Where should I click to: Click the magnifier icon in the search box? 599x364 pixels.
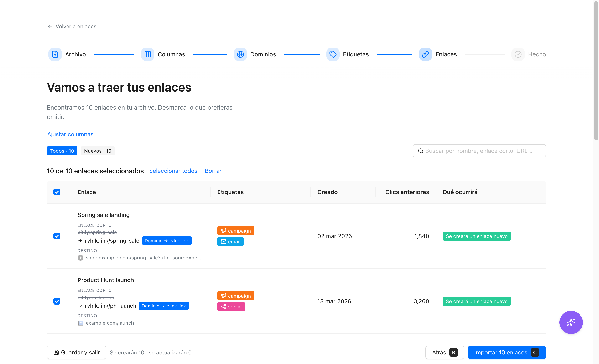(x=421, y=151)
